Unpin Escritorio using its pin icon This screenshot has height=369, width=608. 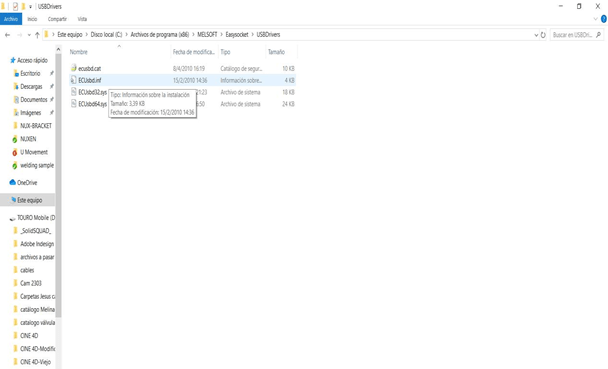(52, 73)
